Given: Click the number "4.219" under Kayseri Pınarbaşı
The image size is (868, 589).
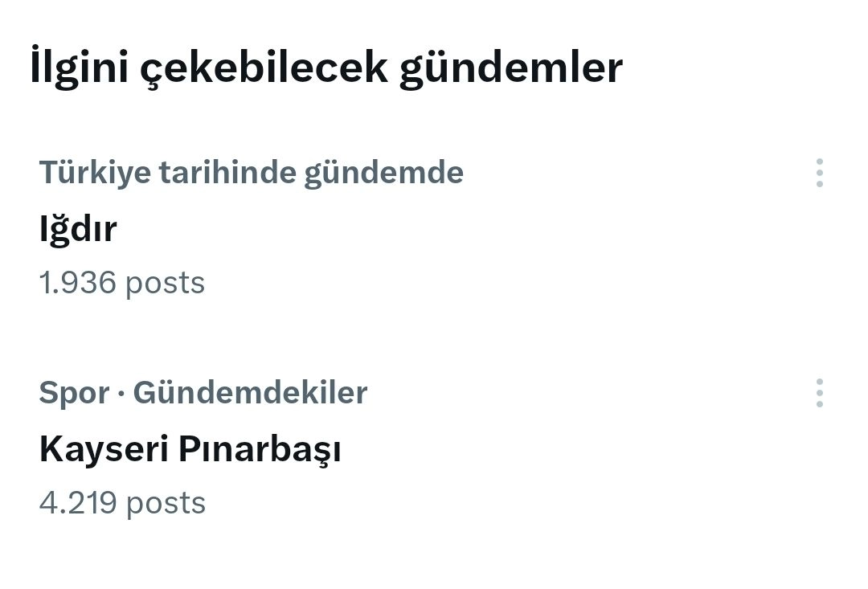Looking at the screenshot, I should (x=77, y=503).
